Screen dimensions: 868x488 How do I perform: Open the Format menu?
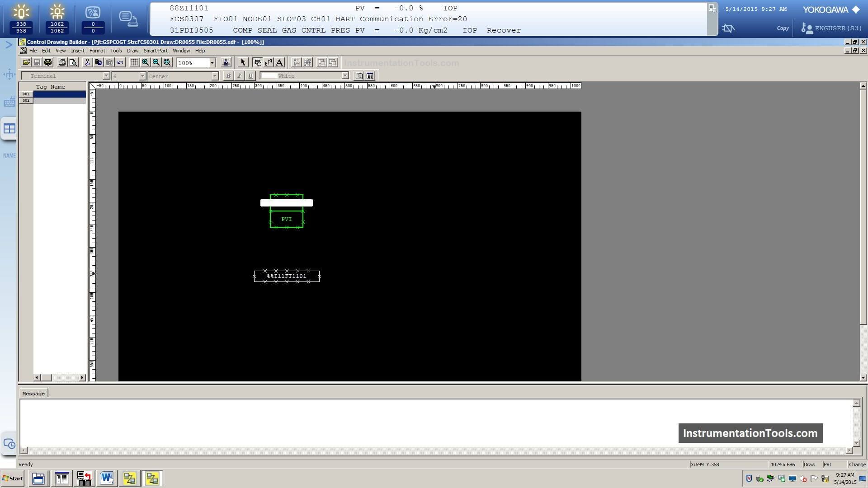[97, 51]
